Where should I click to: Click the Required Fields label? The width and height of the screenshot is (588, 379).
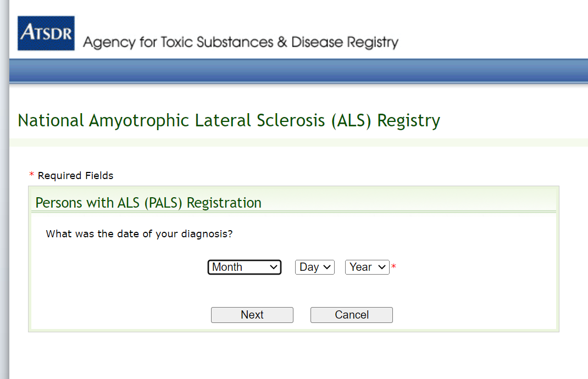75,176
